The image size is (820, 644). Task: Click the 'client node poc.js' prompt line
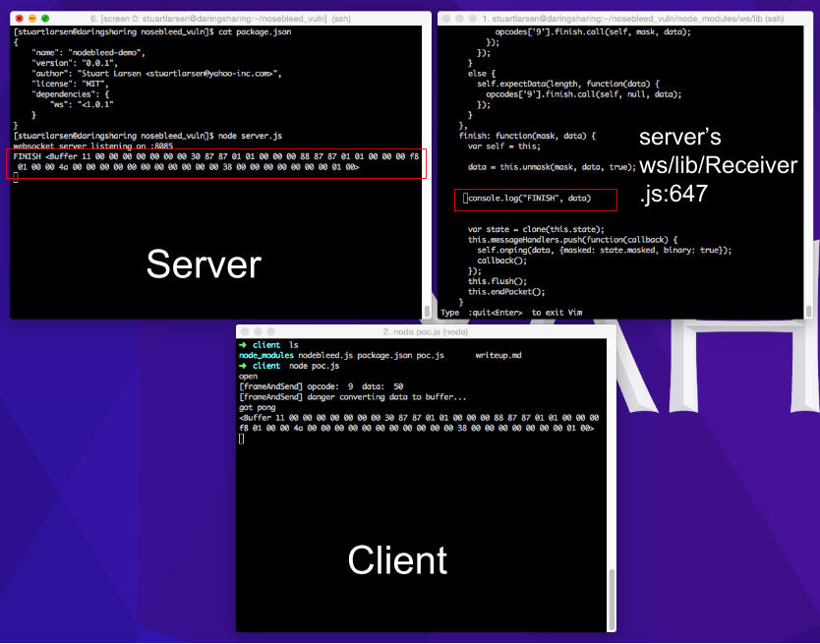pyautogui.click(x=289, y=366)
